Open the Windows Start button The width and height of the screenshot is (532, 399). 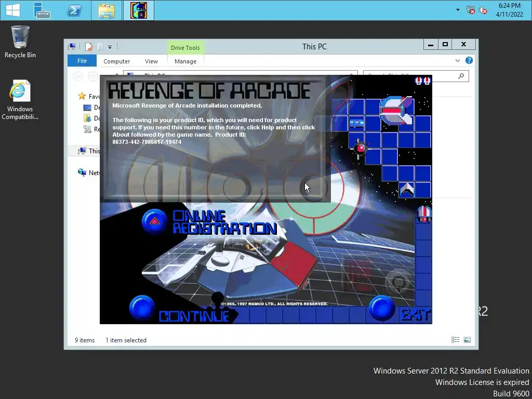(x=13, y=10)
